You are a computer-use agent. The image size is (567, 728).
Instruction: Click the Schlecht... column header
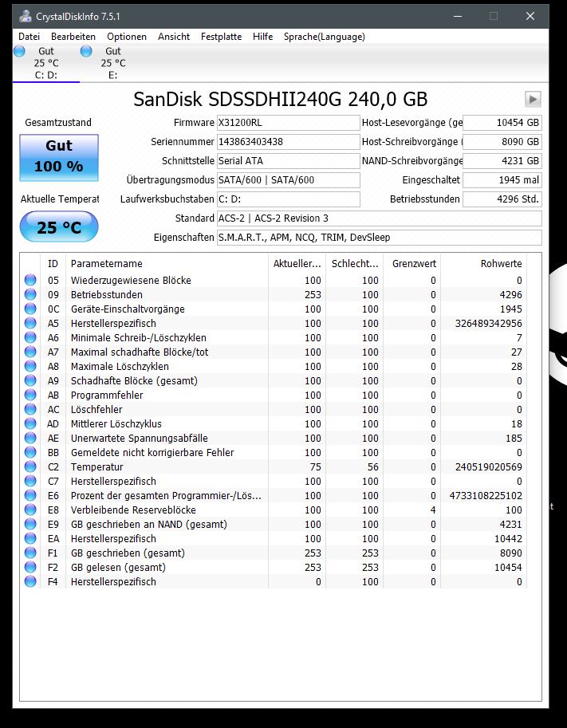click(x=355, y=263)
